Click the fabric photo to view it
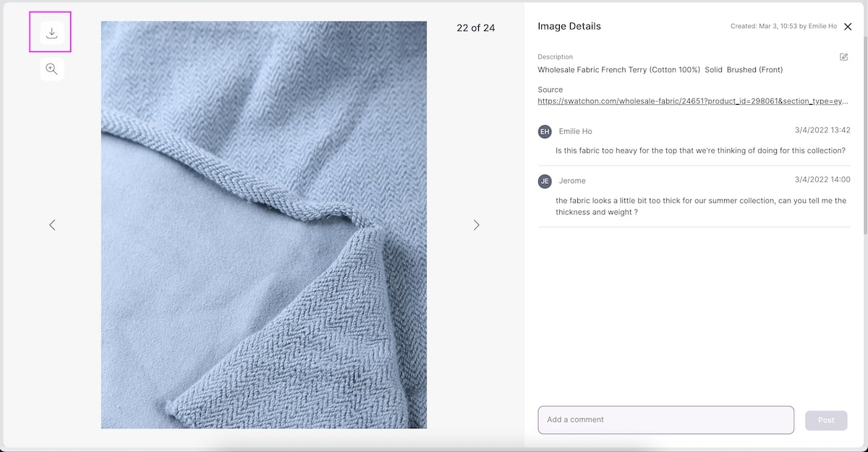The image size is (868, 452). [263, 224]
